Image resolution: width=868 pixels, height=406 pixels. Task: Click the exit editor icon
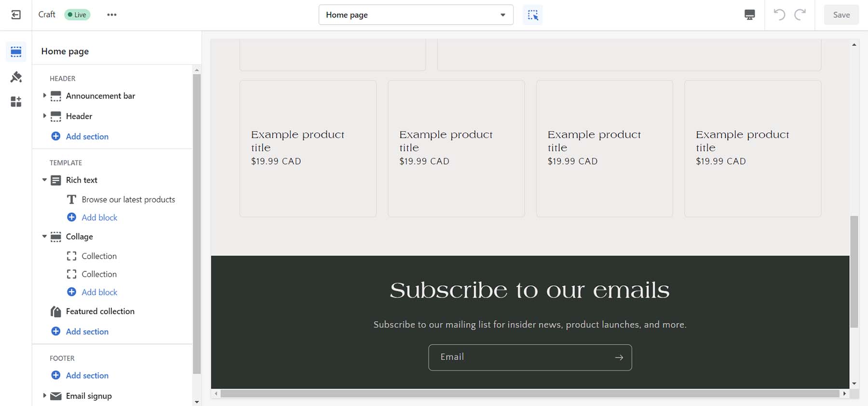(x=16, y=15)
